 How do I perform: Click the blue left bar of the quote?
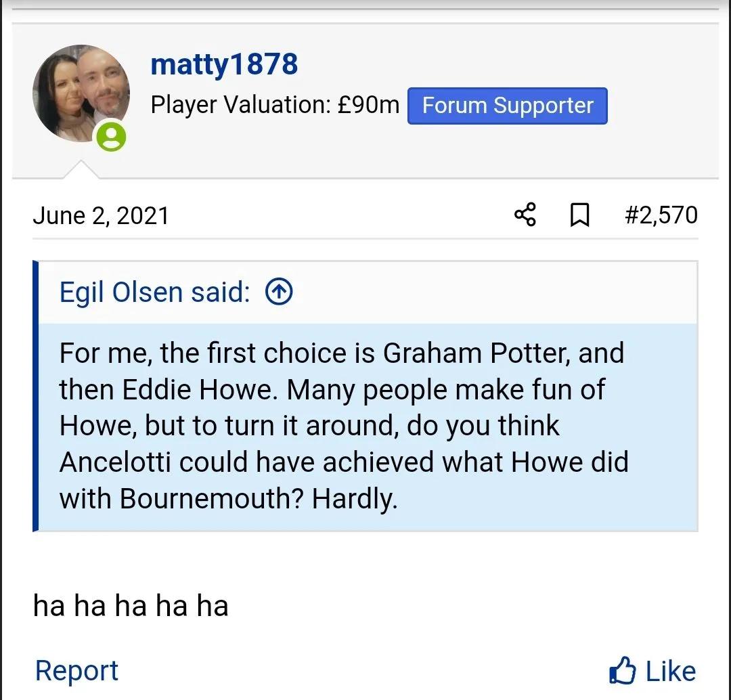tap(36, 396)
